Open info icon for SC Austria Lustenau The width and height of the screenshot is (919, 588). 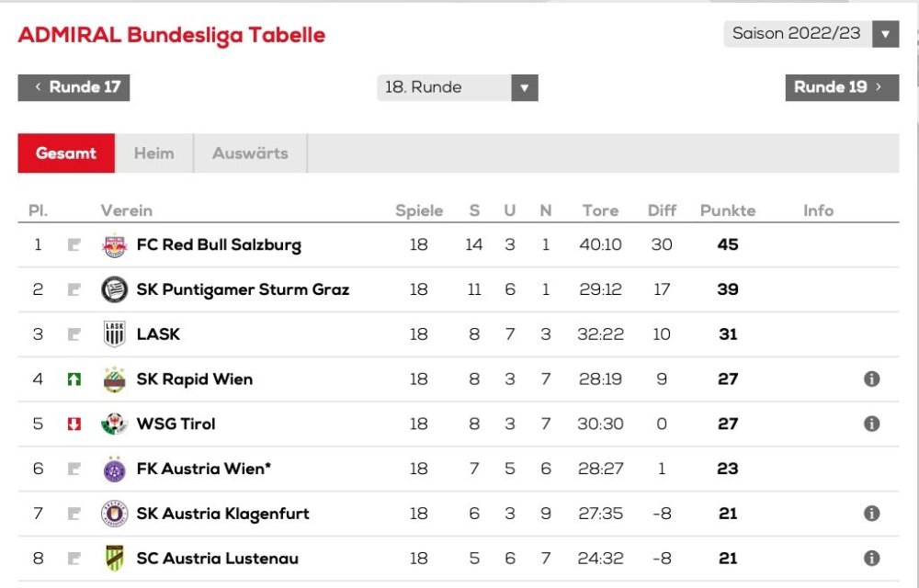pyautogui.click(x=871, y=559)
